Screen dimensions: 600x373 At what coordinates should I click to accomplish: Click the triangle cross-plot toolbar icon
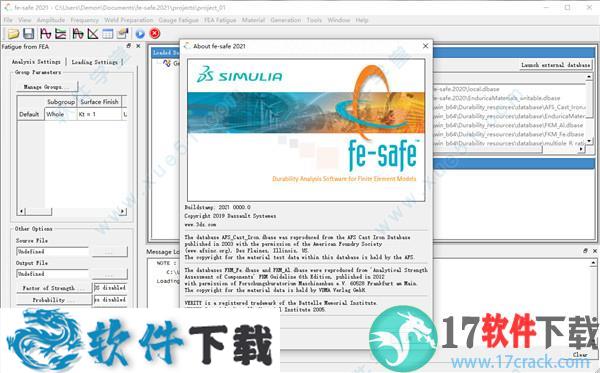pos(93,34)
